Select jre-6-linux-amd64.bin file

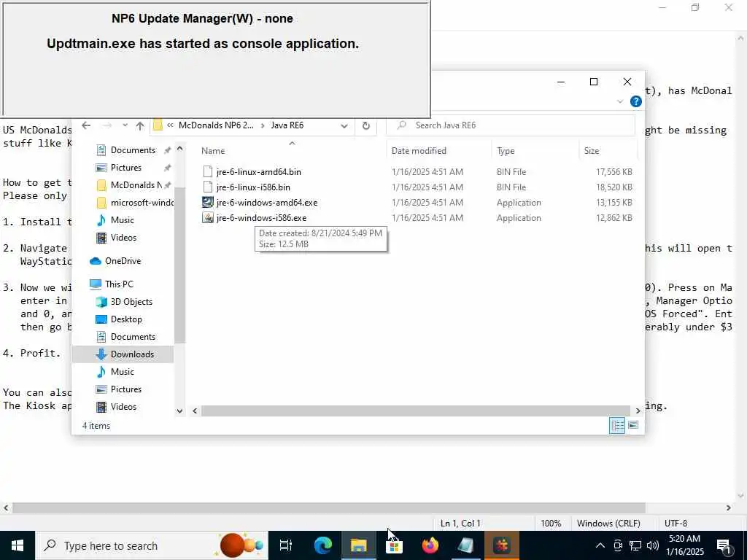pos(258,172)
